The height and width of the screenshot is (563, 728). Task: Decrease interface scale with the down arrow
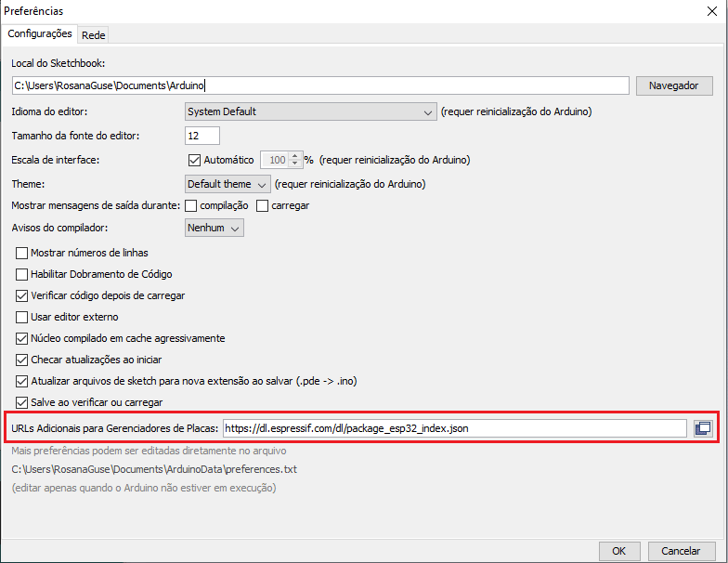point(295,164)
